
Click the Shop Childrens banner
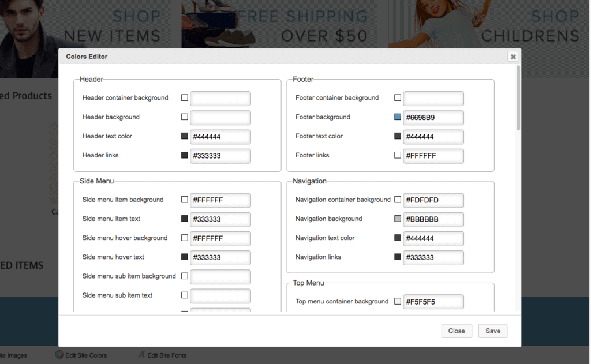[x=489, y=24]
